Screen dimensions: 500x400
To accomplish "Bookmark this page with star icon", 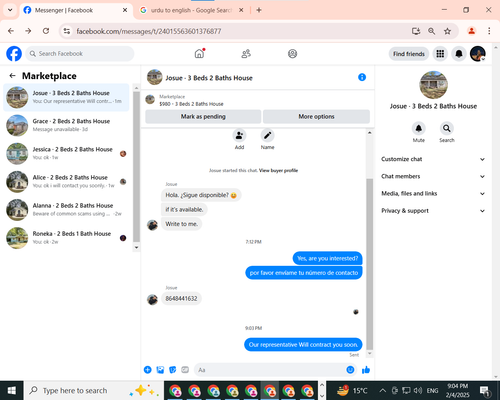I will point(447,31).
